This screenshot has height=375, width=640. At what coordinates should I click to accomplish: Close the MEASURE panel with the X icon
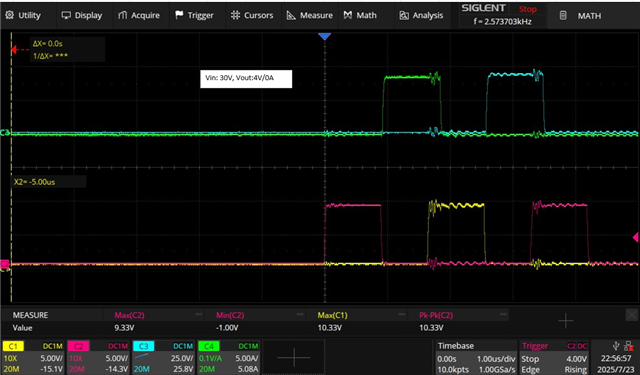pos(631,315)
